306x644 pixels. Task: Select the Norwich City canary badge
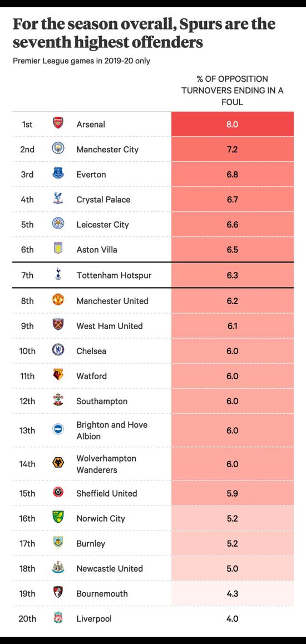click(58, 517)
